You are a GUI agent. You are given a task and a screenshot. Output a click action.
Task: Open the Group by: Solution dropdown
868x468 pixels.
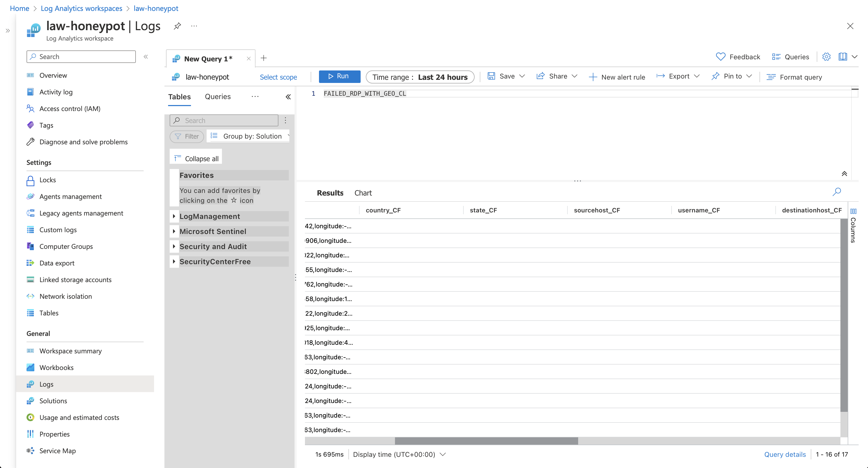click(x=248, y=136)
